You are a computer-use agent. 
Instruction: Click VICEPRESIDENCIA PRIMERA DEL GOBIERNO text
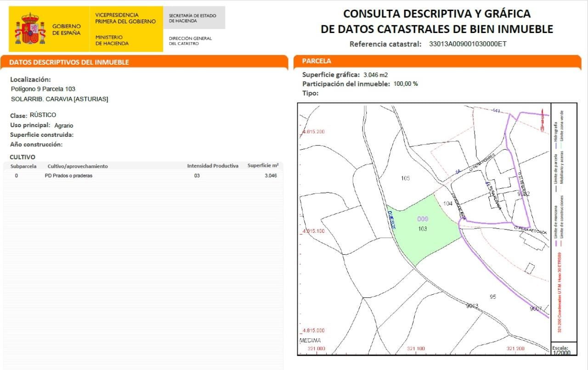pos(125,18)
